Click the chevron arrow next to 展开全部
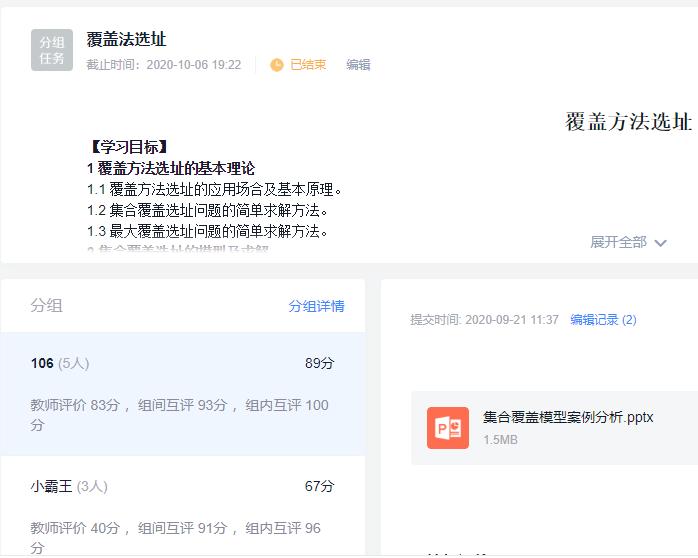Screen dimensions: 698x558 pyautogui.click(x=660, y=243)
